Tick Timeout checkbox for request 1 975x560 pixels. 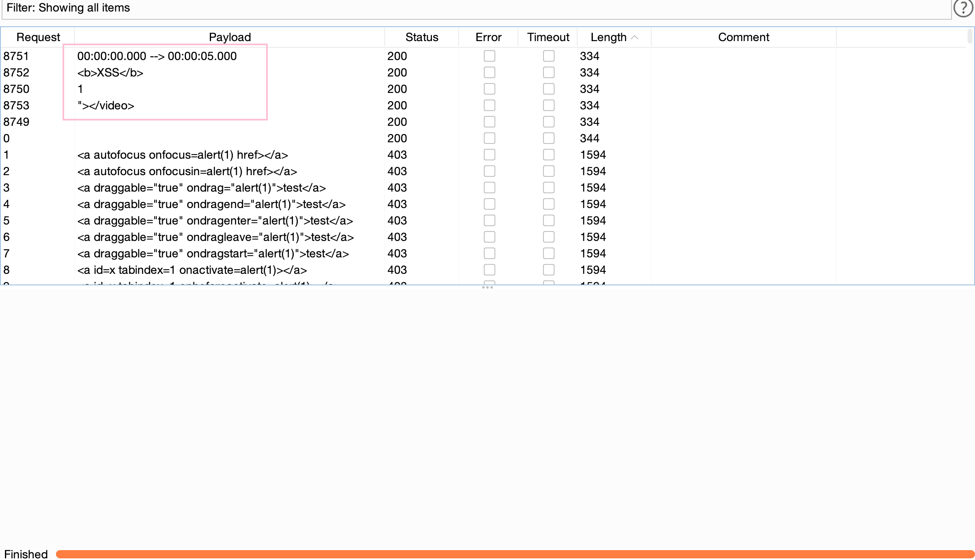click(x=548, y=155)
